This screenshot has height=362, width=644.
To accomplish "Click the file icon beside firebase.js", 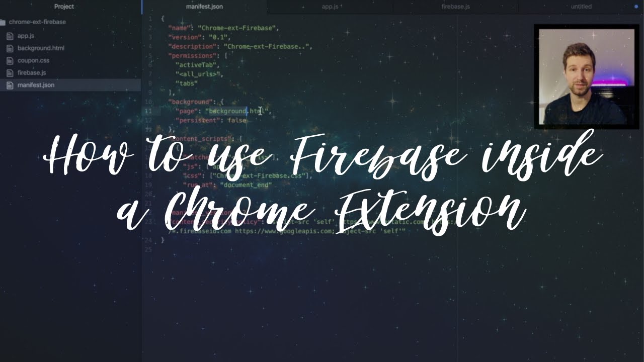I will click(10, 73).
